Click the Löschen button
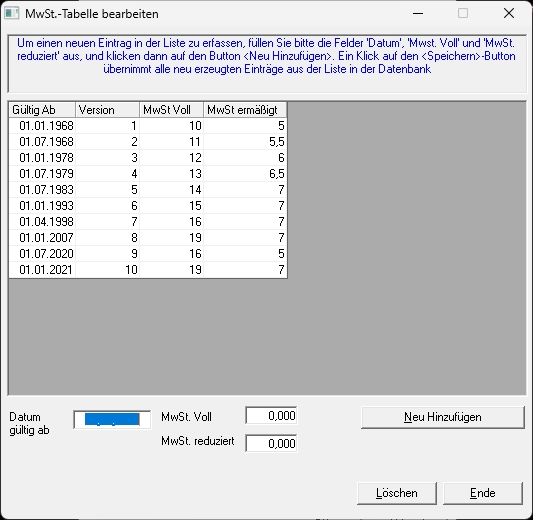This screenshot has width=533, height=520. 397,493
